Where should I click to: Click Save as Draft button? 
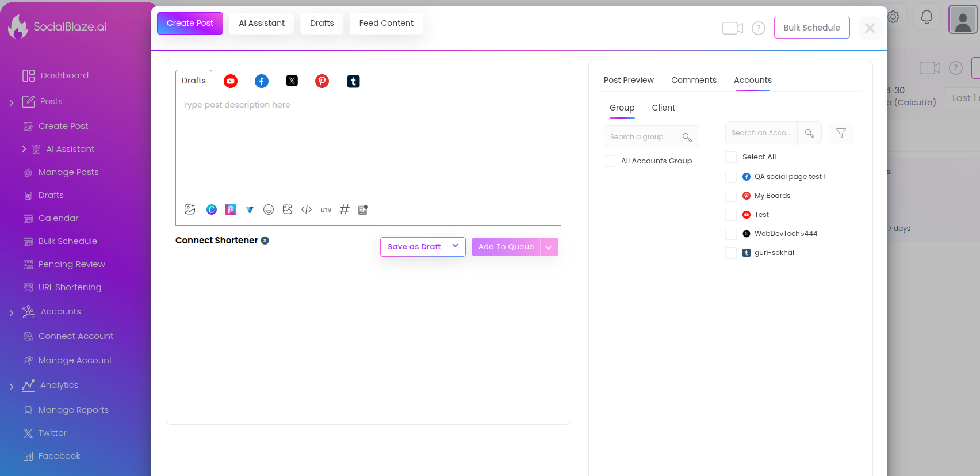[x=414, y=246]
